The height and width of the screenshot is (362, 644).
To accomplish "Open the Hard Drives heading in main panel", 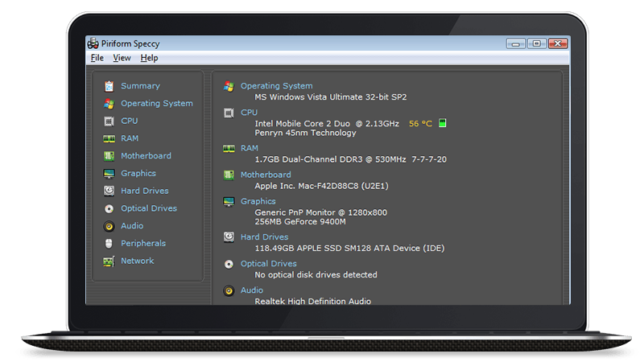I will tap(264, 237).
